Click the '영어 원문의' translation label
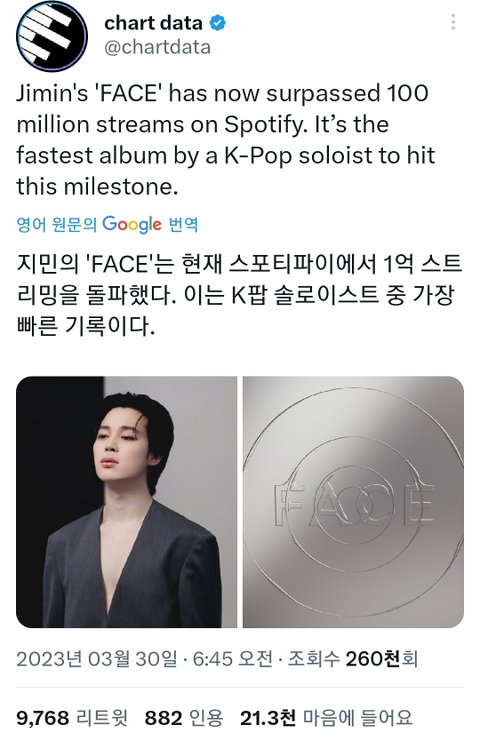480x741 pixels. [x=57, y=224]
